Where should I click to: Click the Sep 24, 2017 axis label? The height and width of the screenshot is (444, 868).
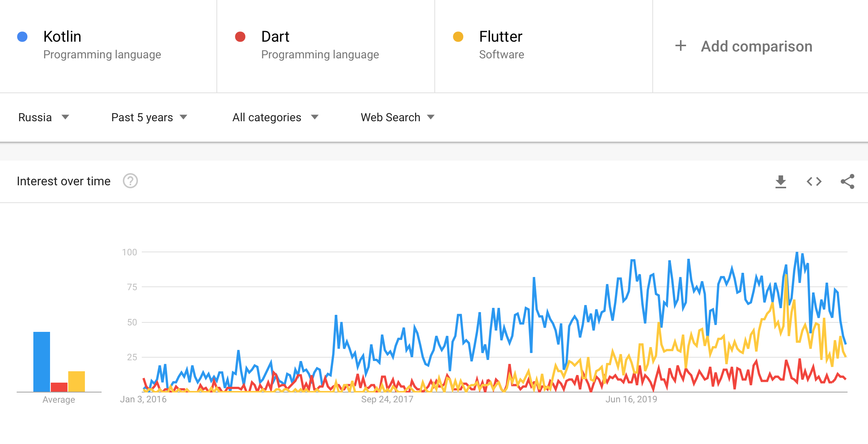coord(387,399)
